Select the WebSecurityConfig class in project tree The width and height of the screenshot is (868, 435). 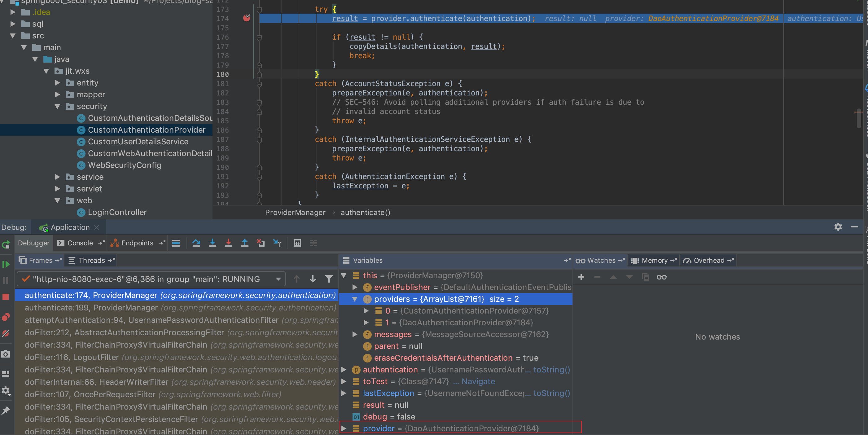click(x=124, y=165)
